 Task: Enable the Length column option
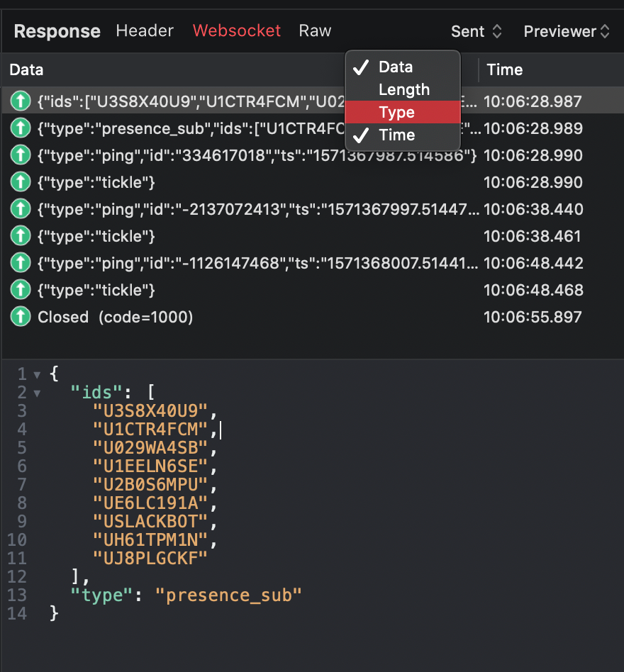(404, 89)
